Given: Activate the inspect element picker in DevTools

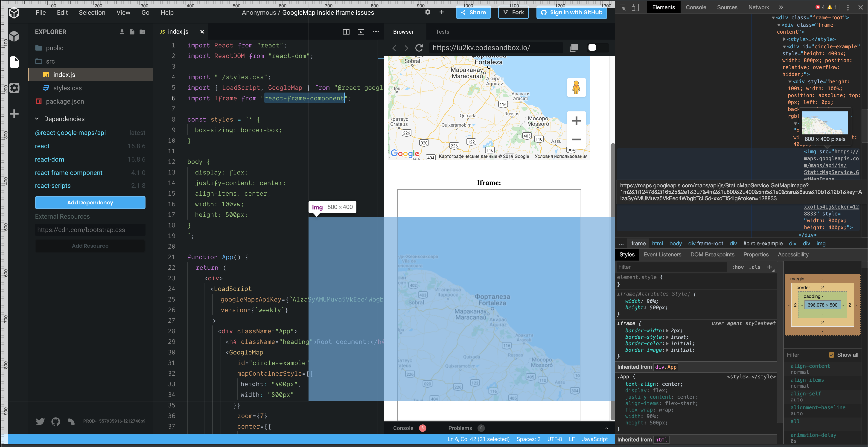Looking at the screenshot, I should point(622,7).
